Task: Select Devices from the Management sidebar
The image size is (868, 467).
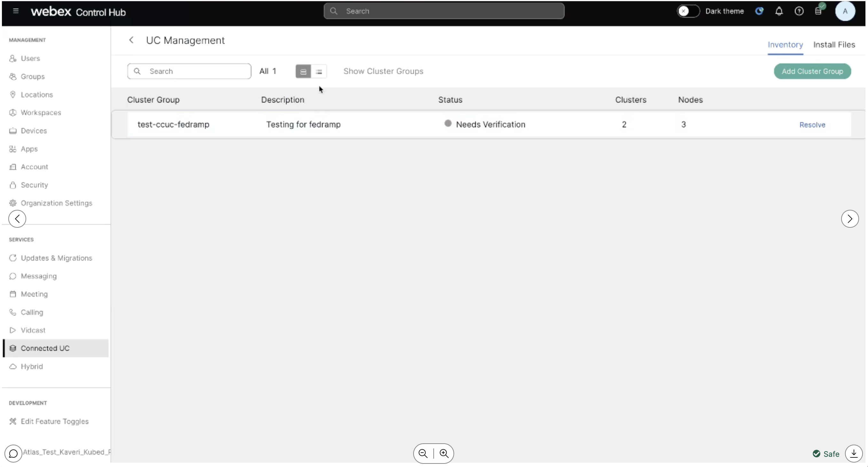Action: tap(33, 131)
